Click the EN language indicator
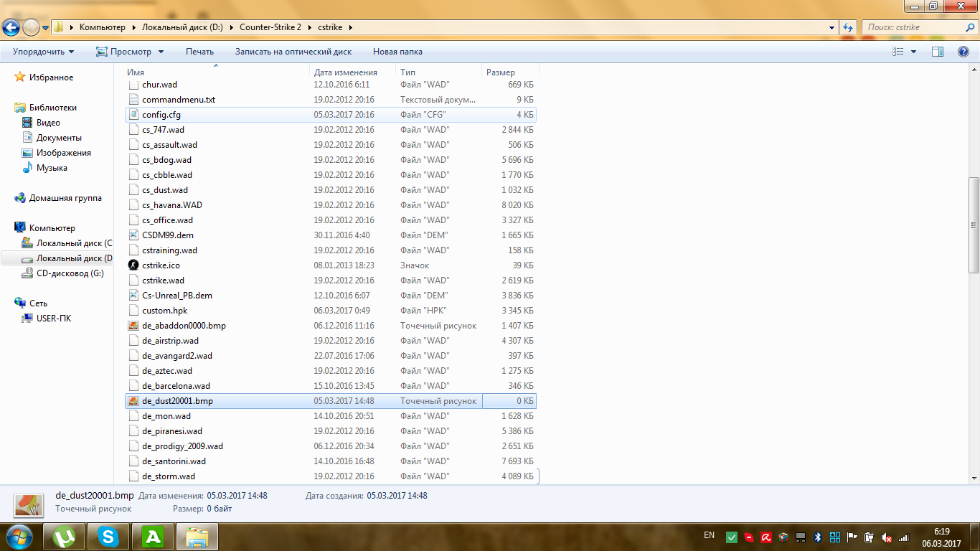 click(709, 535)
